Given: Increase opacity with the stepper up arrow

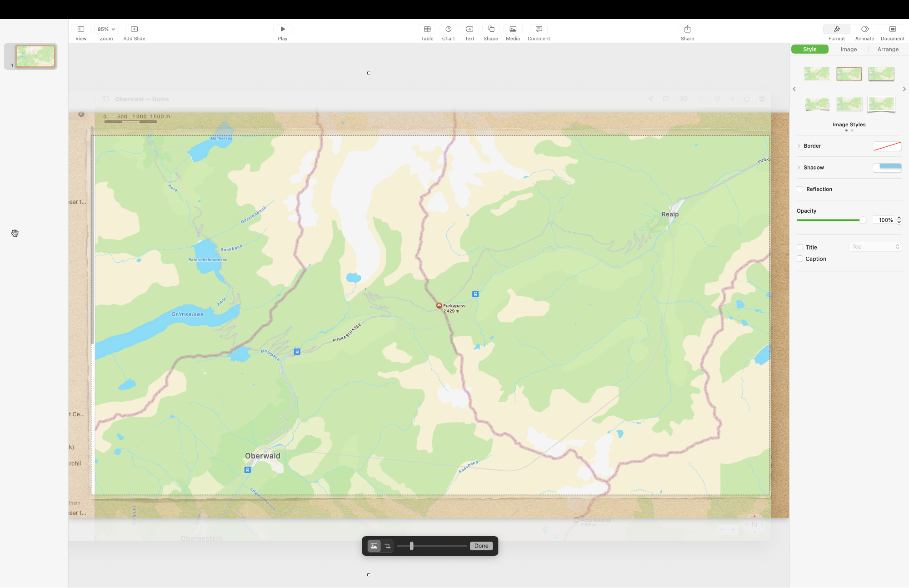Looking at the screenshot, I should click(x=899, y=218).
